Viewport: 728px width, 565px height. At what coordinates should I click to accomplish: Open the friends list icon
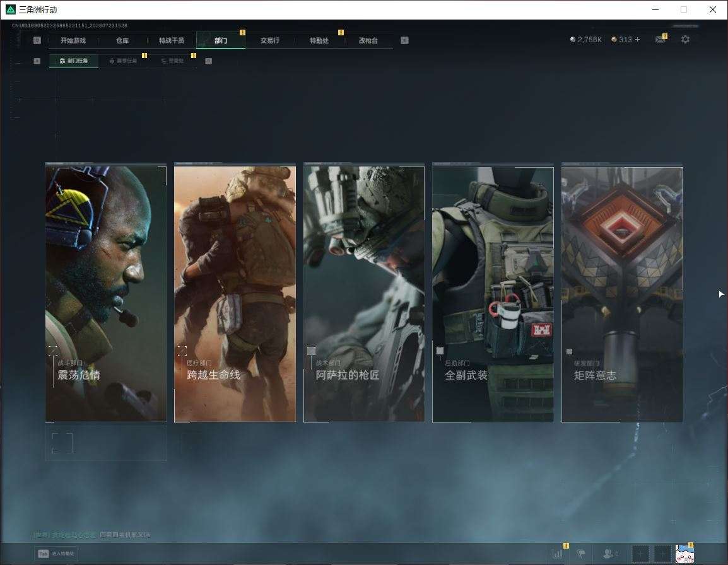[609, 554]
